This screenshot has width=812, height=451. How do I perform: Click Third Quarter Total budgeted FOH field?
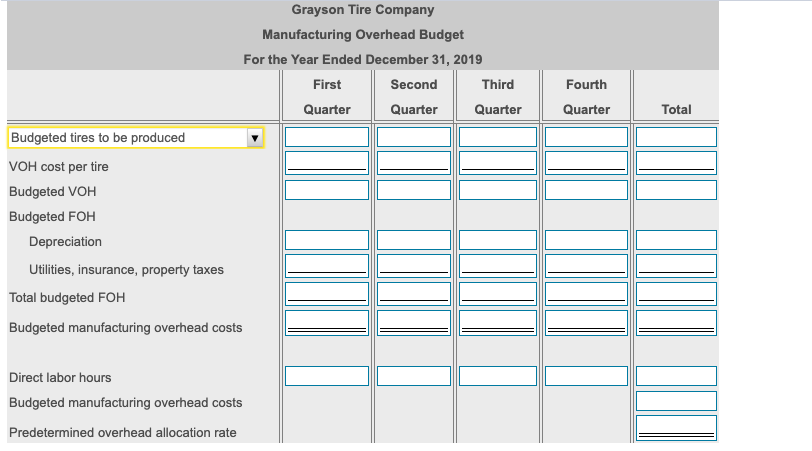(498, 294)
